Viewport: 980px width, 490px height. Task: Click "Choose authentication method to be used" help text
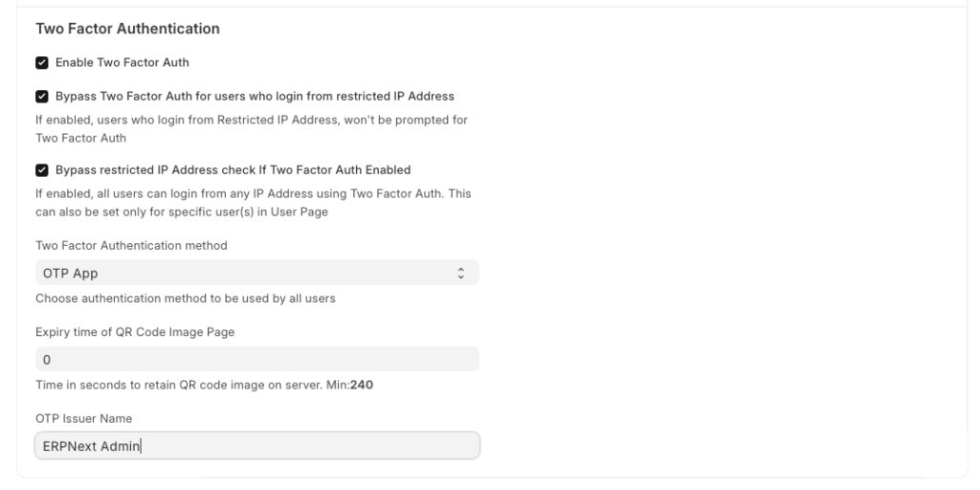coord(184,299)
